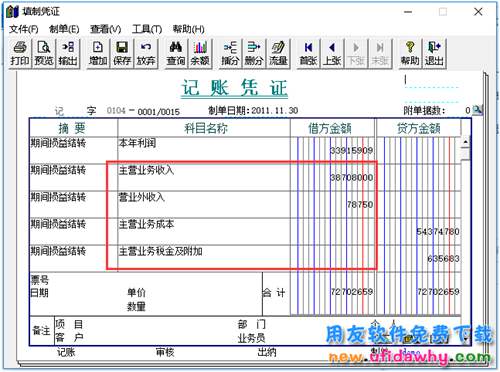The height and width of the screenshot is (372, 500).
Task: Exit the voucher window via 退出
Action: [x=434, y=53]
